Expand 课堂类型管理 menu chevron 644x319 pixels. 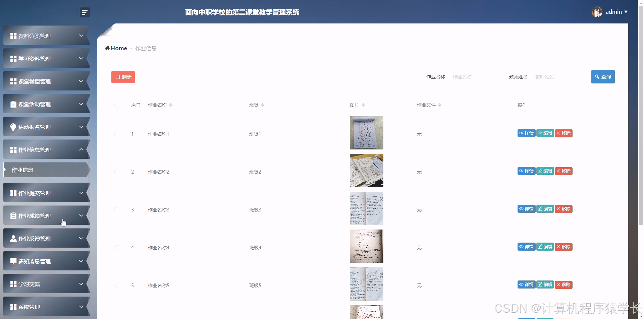pyautogui.click(x=81, y=81)
